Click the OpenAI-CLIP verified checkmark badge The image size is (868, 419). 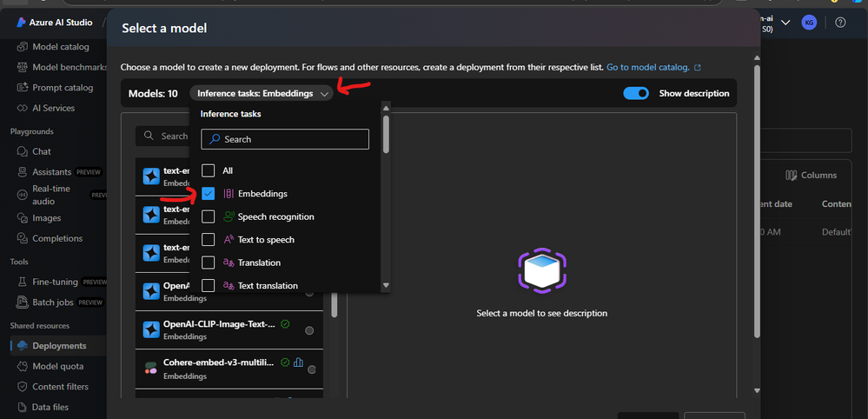[285, 323]
